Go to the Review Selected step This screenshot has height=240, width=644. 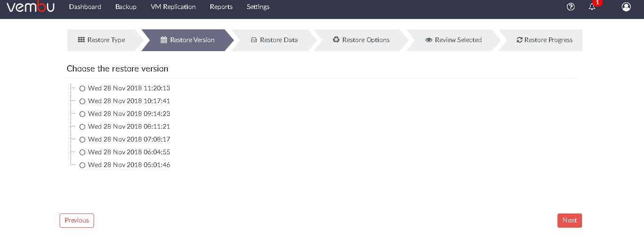(453, 40)
